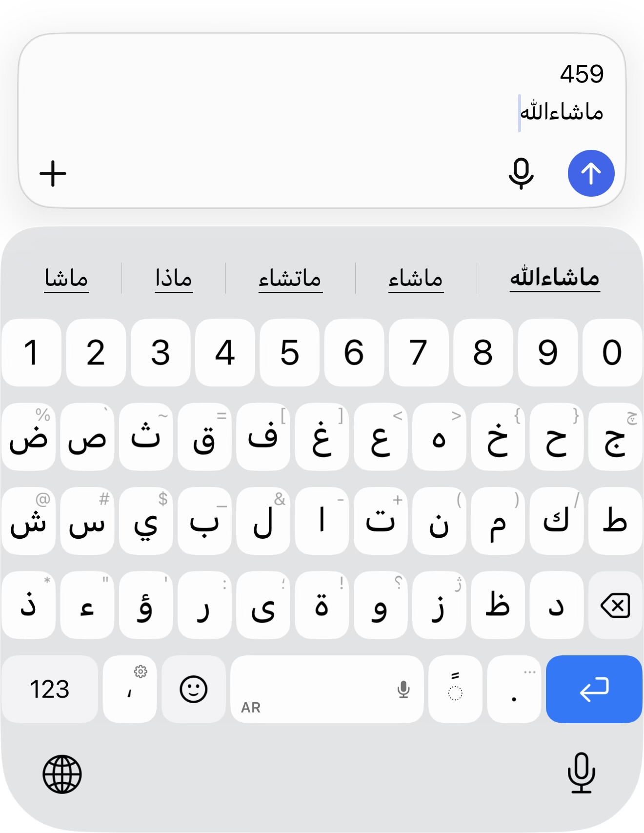Tap the Arabic letter ج key

click(615, 437)
